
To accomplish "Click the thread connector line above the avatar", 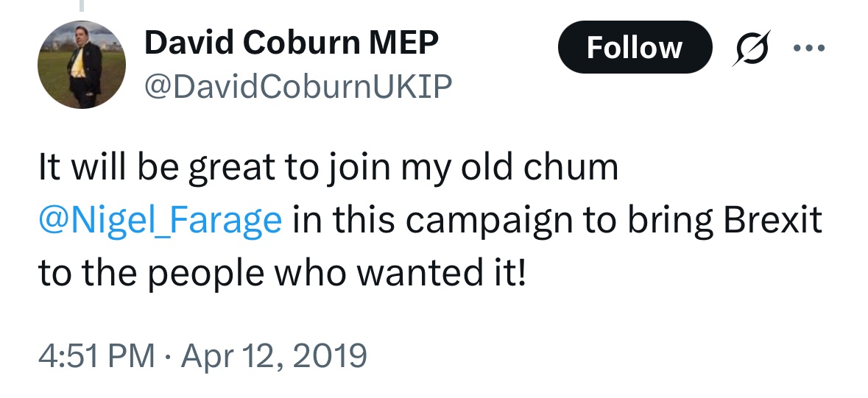I will pos(82,6).
